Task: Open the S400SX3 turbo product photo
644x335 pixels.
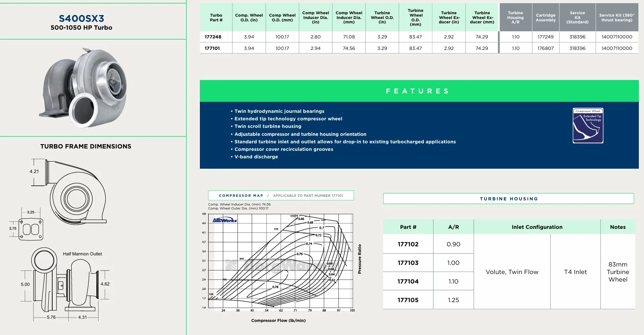Action: [84, 88]
